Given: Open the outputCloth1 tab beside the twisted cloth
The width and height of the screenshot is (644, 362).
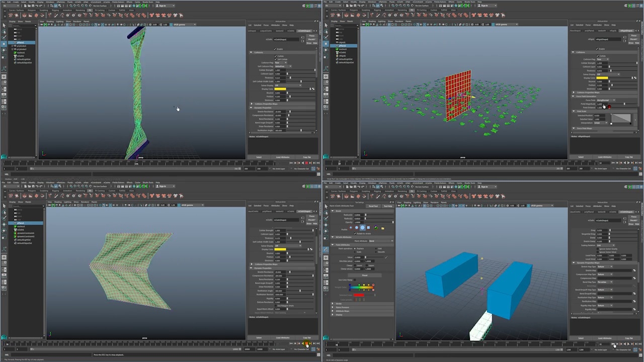Looking at the screenshot, I should coord(266,31).
